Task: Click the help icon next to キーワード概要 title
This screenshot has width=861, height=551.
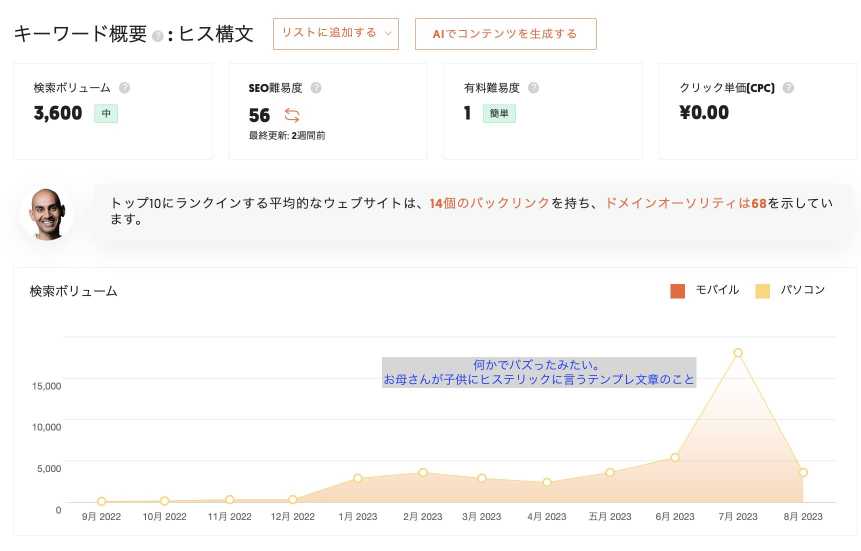Action: tap(158, 36)
